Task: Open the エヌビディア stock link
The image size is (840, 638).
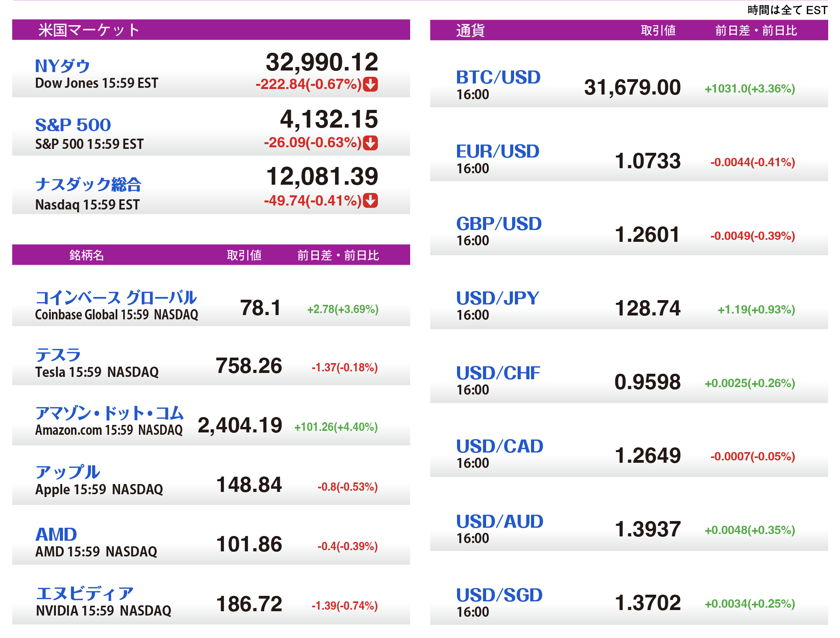Action: pyautogui.click(x=85, y=593)
